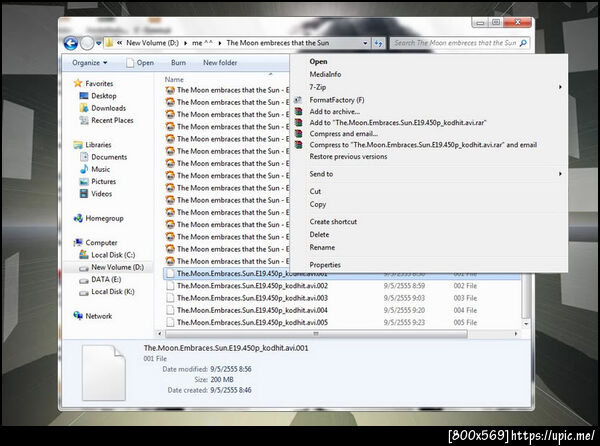600x446 pixels.
Task: Select file The.Moon.Embraces.Sun.E19.450p_kodhit.avi.005
Action: click(x=252, y=322)
